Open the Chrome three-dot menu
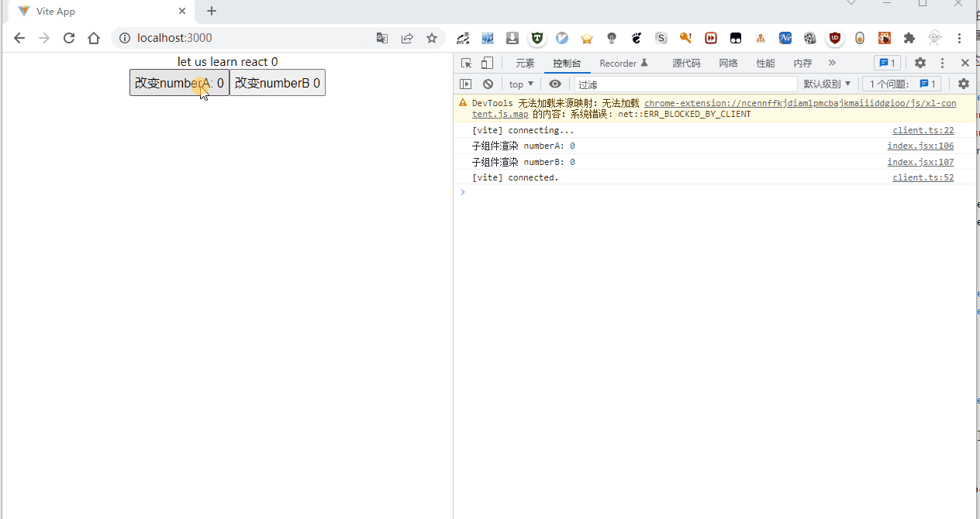 960,38
